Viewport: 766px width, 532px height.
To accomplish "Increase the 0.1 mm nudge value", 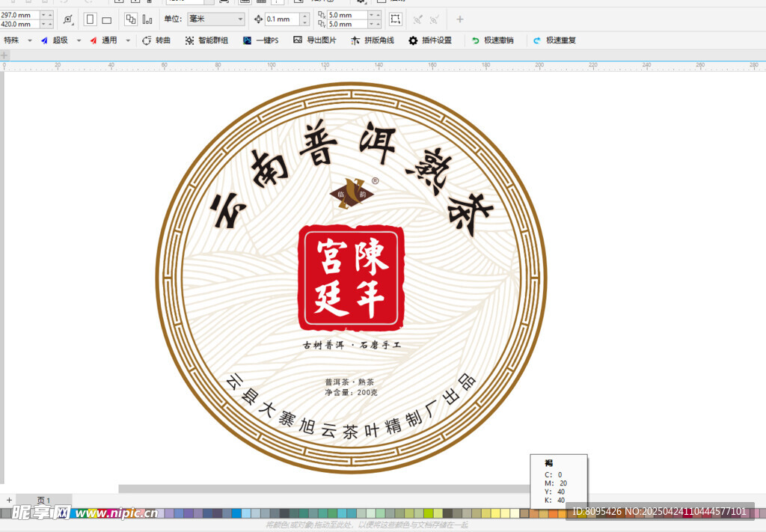I will click(x=305, y=16).
